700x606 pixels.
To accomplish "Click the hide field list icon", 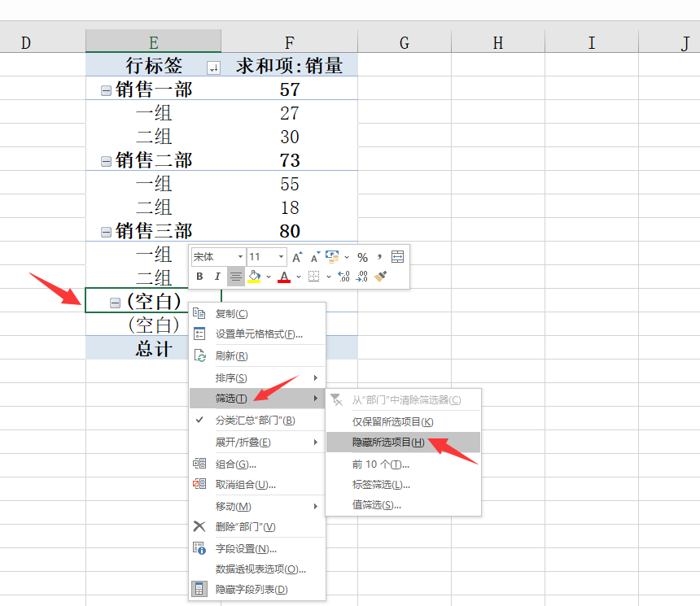I will [199, 589].
